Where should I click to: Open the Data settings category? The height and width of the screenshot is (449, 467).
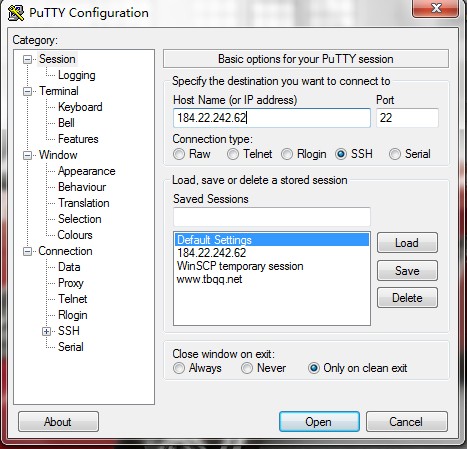pyautogui.click(x=69, y=267)
